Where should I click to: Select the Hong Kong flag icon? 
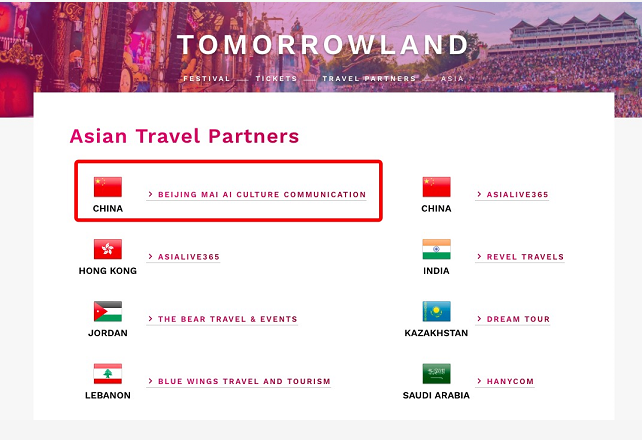click(x=108, y=249)
